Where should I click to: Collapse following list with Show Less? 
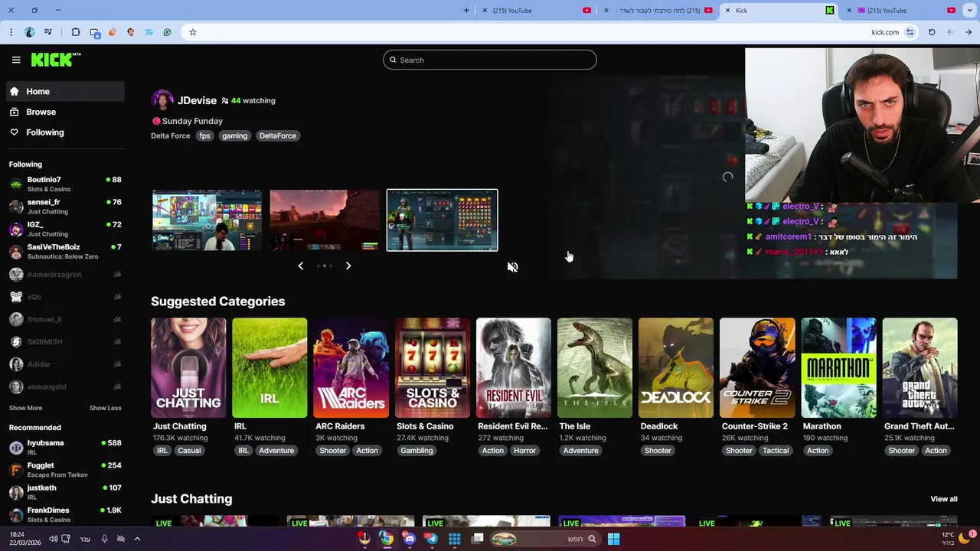[105, 408]
